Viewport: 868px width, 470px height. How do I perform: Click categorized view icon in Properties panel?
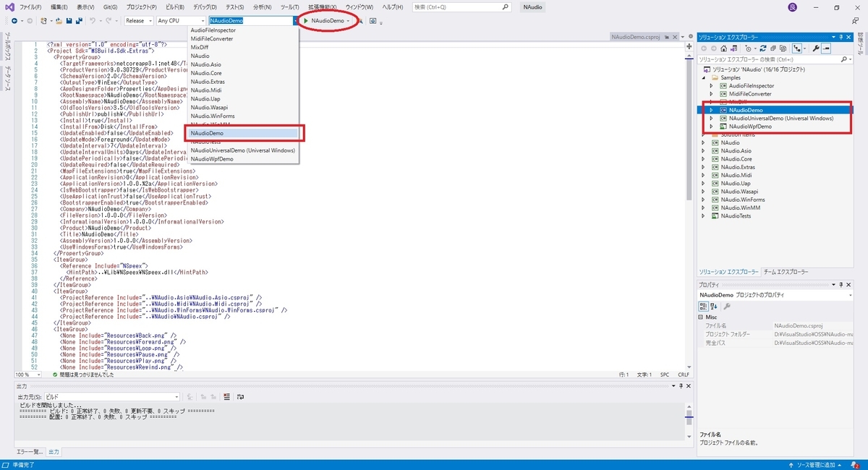coord(704,307)
